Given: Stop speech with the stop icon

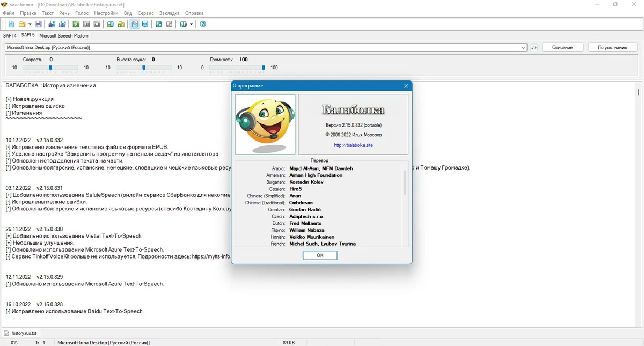Looking at the screenshot, I should (x=97, y=24).
